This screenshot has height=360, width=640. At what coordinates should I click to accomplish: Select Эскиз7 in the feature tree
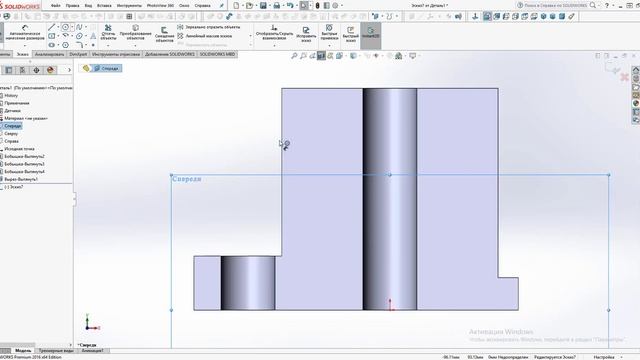[x=14, y=187]
